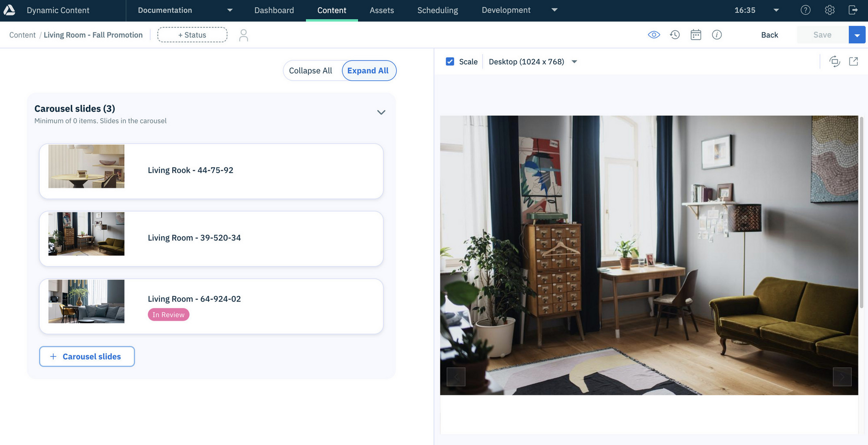Click the Living Rook 44-75-92 thumbnail
The image size is (868, 445).
(86, 166)
